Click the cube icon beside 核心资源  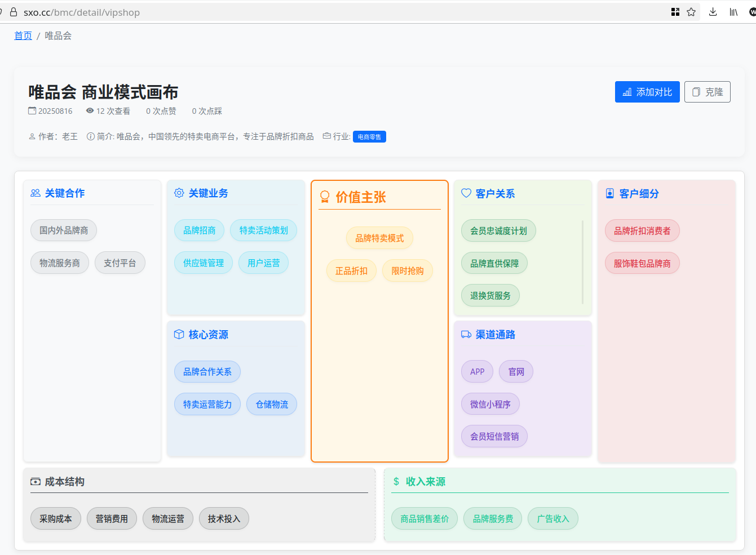(179, 335)
